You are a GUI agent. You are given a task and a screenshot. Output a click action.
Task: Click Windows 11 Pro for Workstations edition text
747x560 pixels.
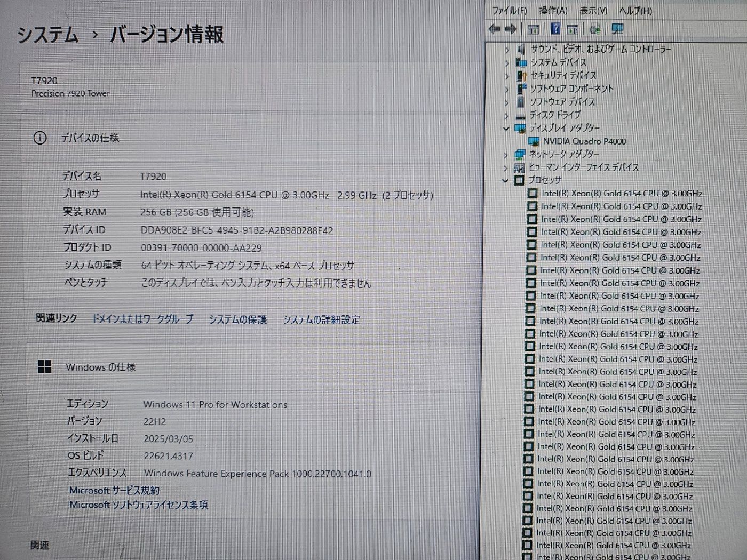pyautogui.click(x=215, y=405)
